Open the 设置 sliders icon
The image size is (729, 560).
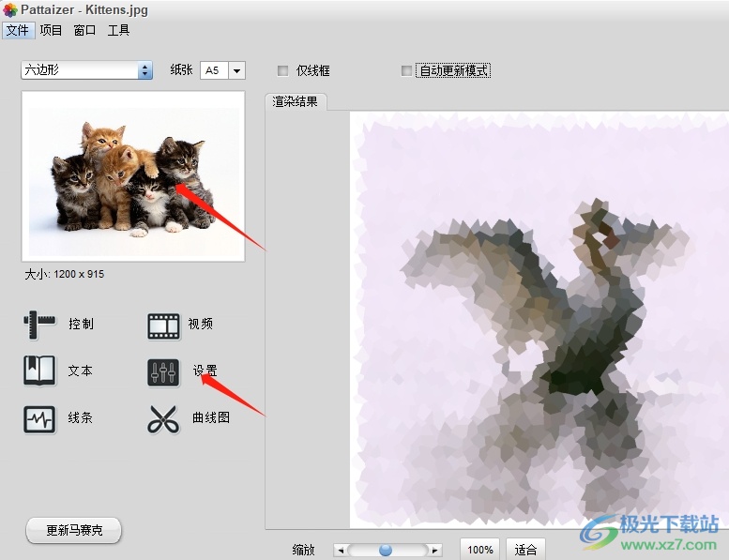(163, 372)
